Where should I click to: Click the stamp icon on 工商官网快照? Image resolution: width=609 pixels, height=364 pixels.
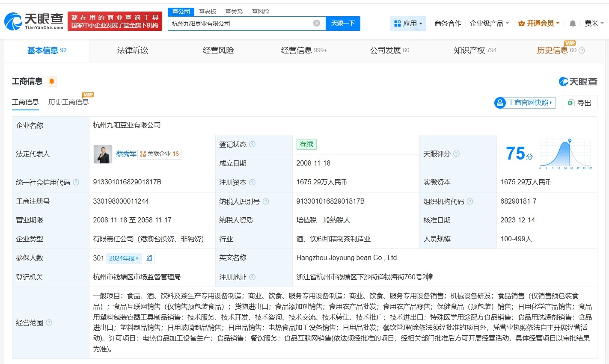coord(500,103)
